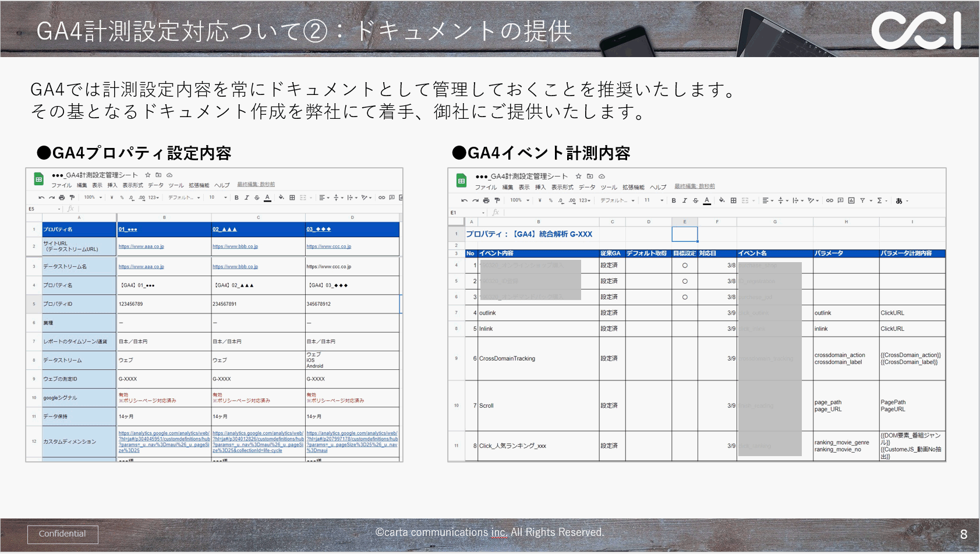The image size is (980, 554).
Task: Click the filter funnel icon in the toolbar
Action: 862,200
